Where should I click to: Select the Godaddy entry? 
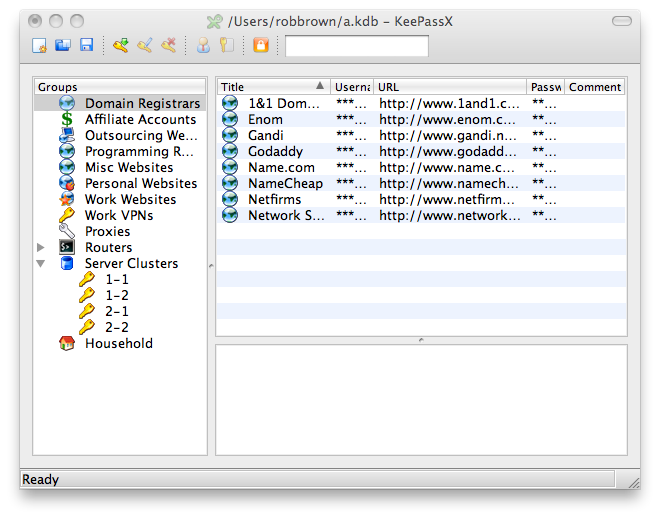coord(421,151)
